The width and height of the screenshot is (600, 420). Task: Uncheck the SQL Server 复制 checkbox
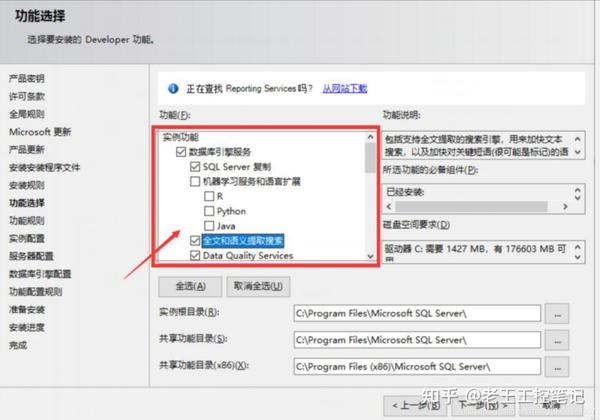click(195, 167)
